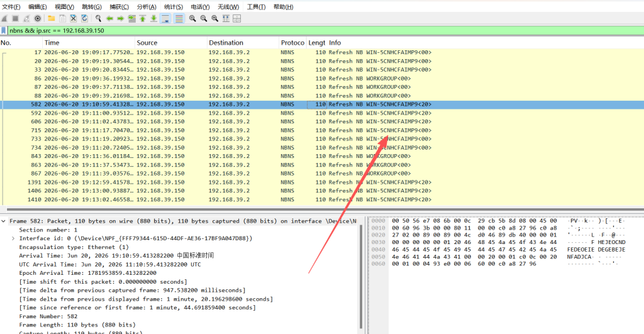Go back to previous packet arrow
This screenshot has height=334, width=644.
coord(109,18)
